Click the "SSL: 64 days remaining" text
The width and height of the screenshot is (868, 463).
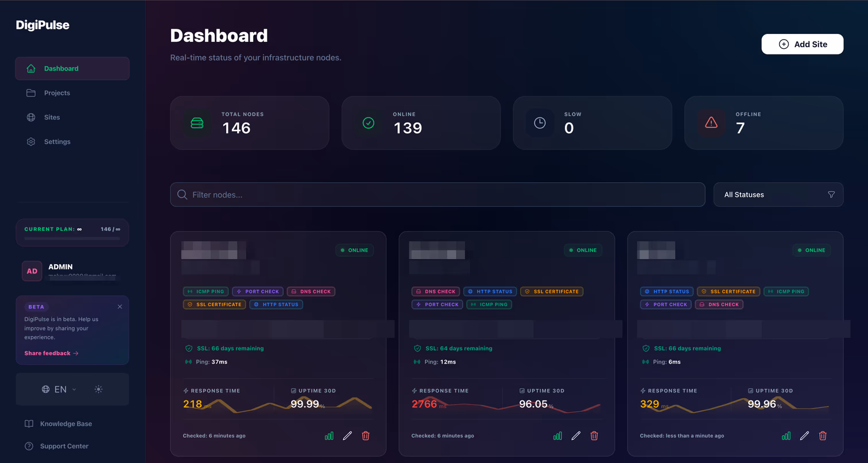(x=459, y=348)
